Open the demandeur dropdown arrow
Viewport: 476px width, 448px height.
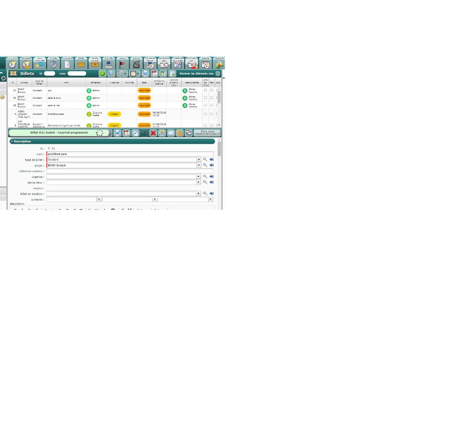(x=199, y=182)
